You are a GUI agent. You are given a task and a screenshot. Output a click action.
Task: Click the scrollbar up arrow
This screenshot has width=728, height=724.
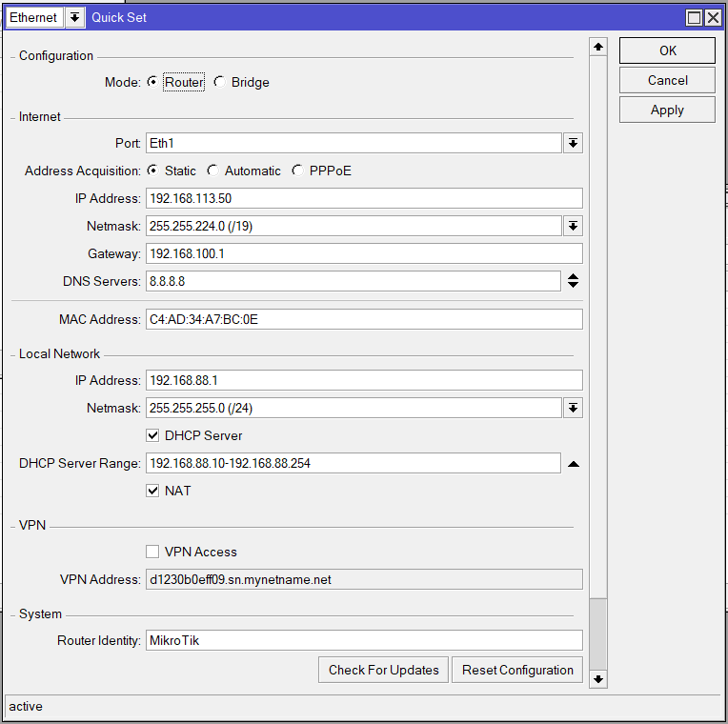598,47
